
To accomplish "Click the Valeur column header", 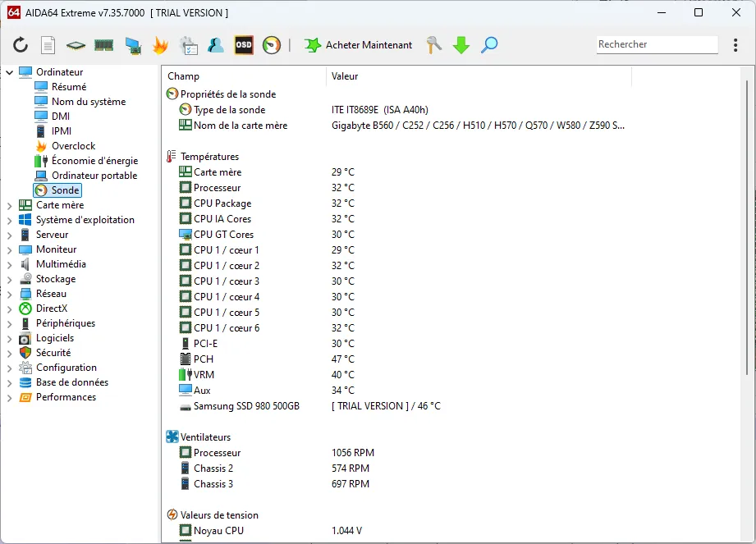I will [x=479, y=76].
